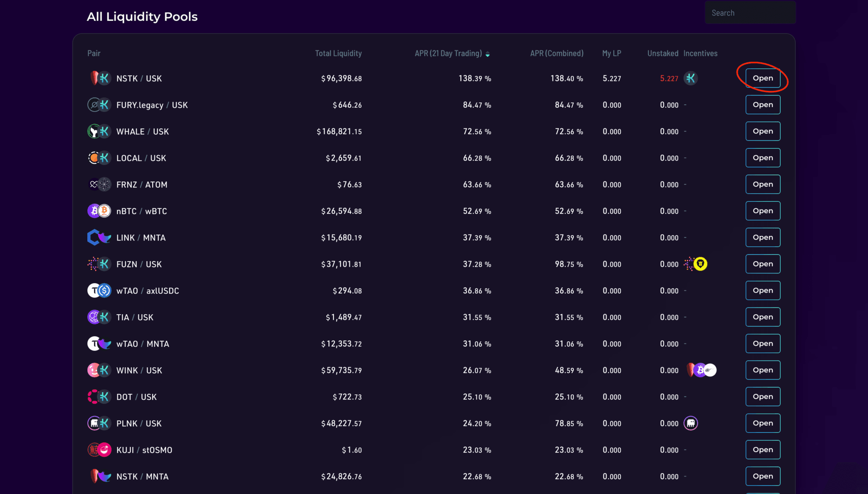Click the WHALE / USK pair token icon
868x494 pixels.
[99, 131]
